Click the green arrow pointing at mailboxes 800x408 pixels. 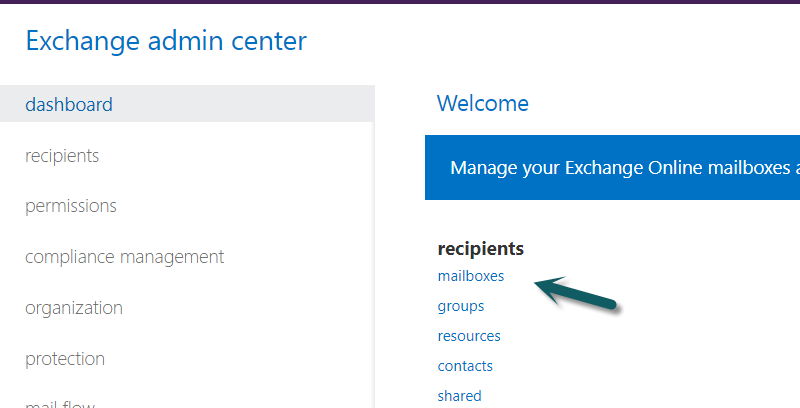576,293
